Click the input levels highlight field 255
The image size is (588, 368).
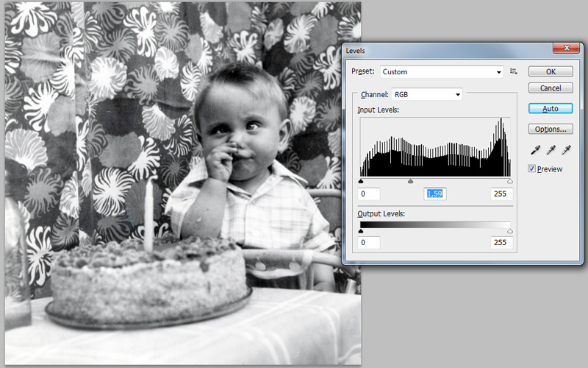(502, 194)
